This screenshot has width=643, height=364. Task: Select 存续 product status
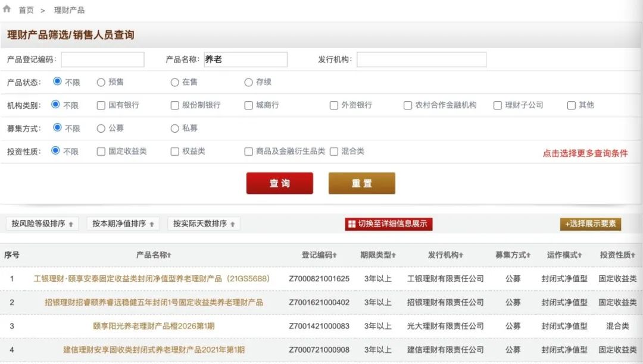(248, 82)
